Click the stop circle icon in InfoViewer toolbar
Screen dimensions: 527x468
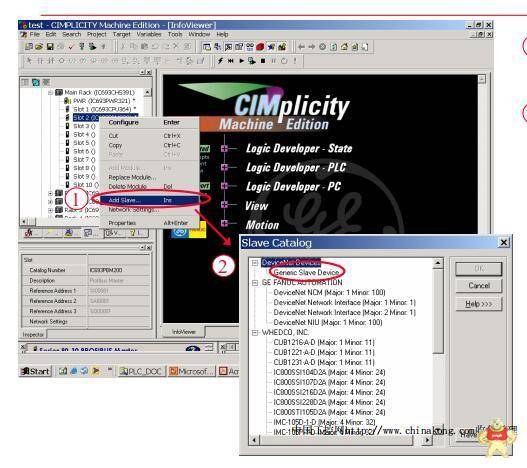[x=322, y=47]
